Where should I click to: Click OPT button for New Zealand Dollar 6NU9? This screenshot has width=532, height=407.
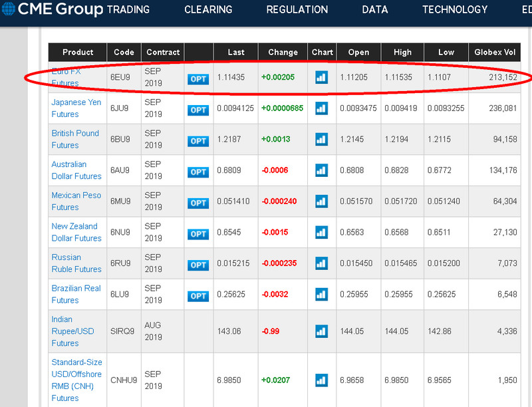coord(198,234)
